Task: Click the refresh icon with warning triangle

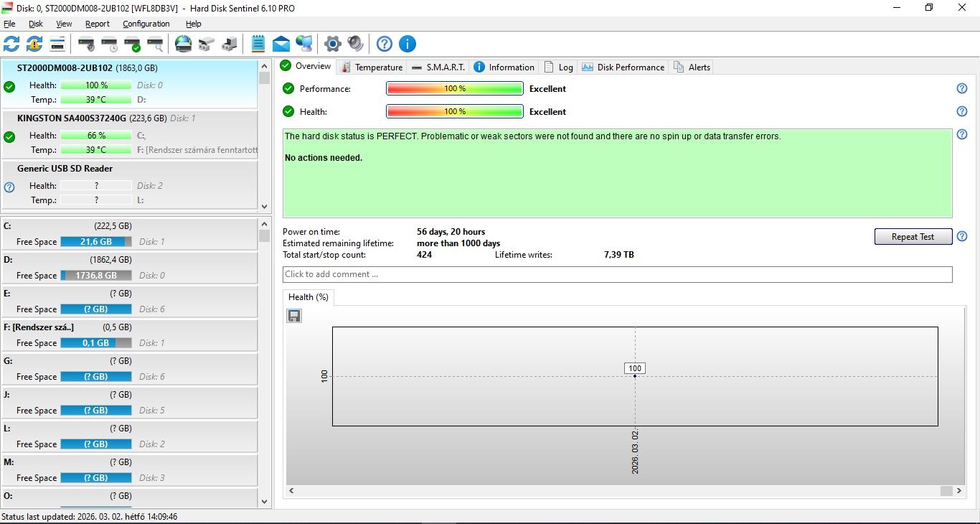Action: pyautogui.click(x=34, y=44)
